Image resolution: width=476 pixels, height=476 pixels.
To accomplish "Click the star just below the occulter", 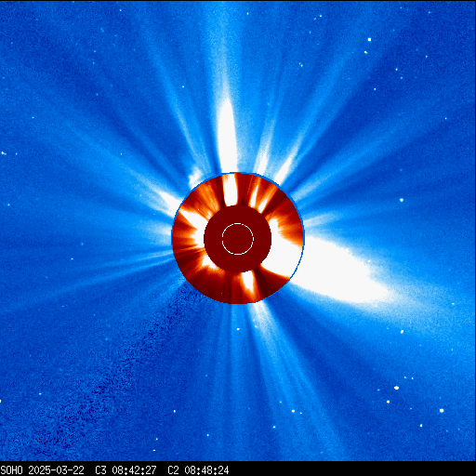I will (238, 329).
